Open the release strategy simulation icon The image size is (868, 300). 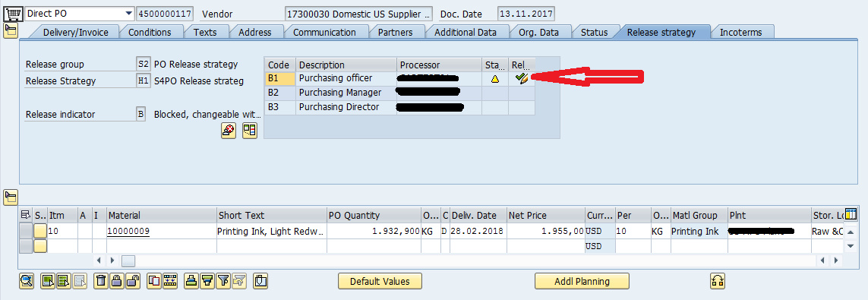pos(250,131)
